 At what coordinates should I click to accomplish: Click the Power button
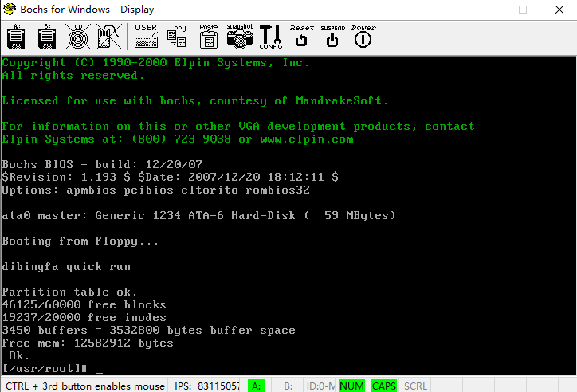363,37
